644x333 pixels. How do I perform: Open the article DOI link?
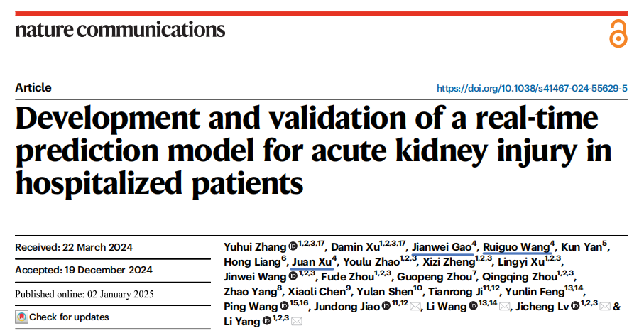pos(532,88)
